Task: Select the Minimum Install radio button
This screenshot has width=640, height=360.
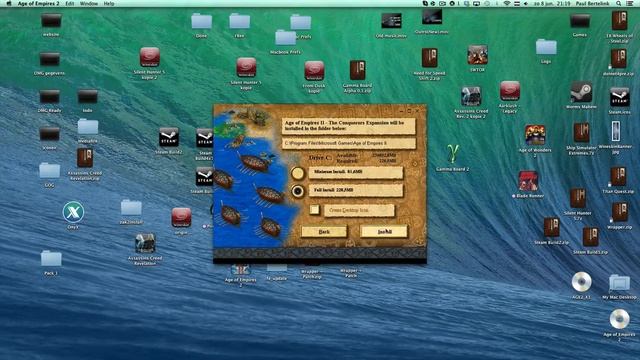Action: pyautogui.click(x=298, y=173)
